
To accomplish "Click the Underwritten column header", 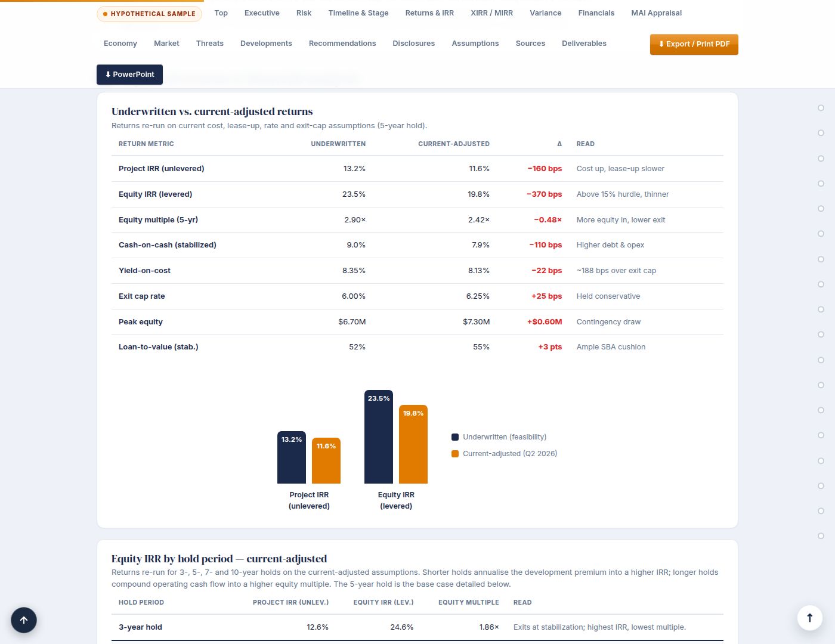I will (x=338, y=144).
